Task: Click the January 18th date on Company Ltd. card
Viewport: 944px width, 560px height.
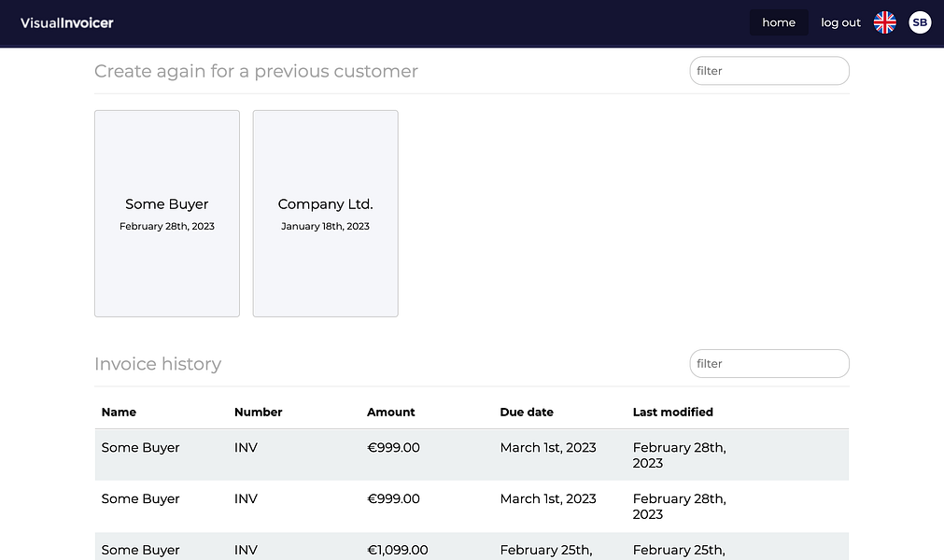Action: [x=325, y=226]
